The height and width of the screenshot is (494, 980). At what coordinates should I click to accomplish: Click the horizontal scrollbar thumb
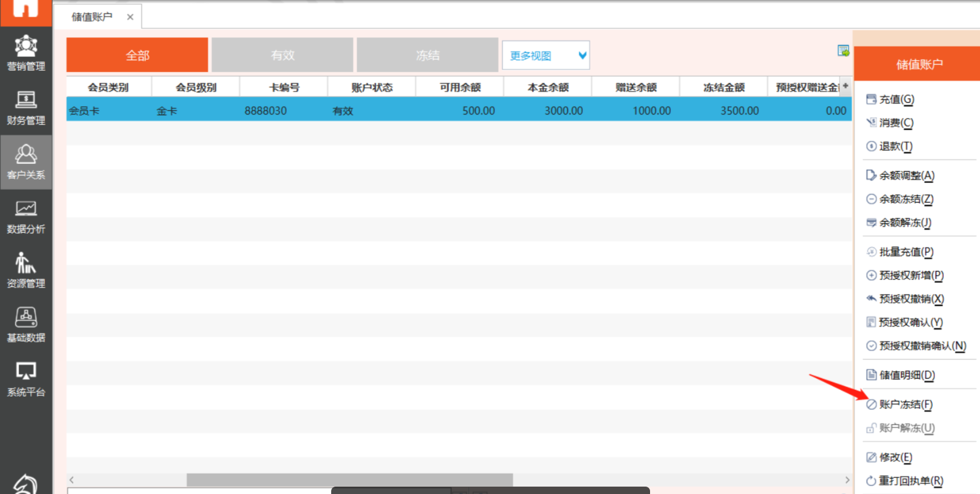point(349,480)
